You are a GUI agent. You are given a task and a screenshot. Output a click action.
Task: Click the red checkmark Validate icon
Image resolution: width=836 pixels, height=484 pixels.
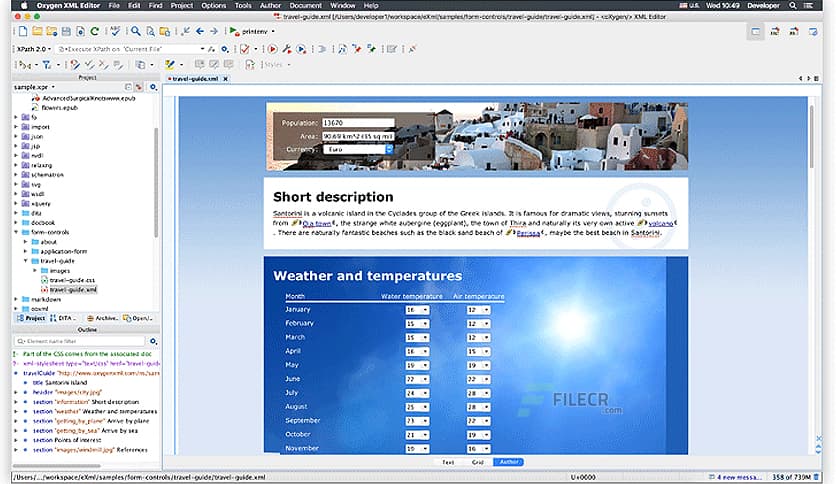(x=245, y=49)
